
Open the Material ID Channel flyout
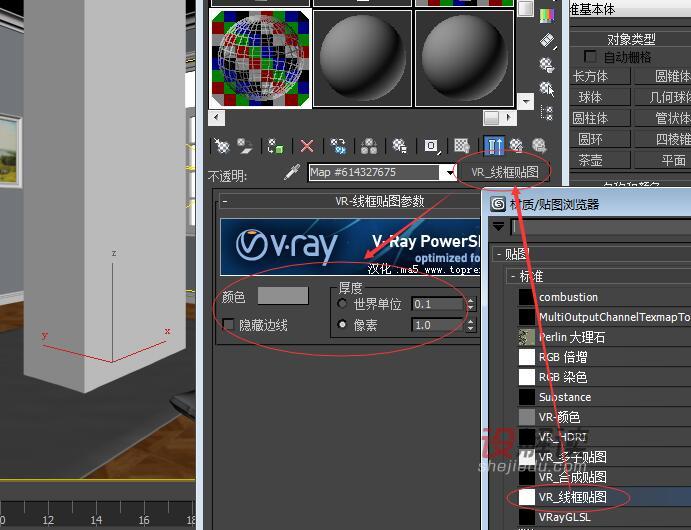(x=431, y=146)
